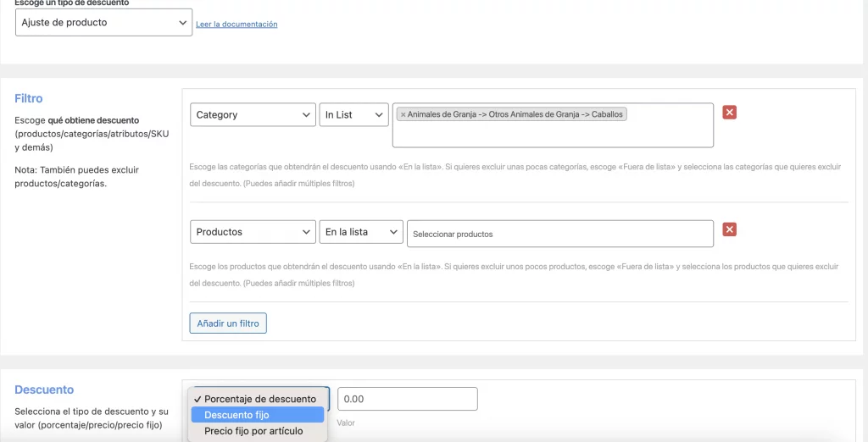Click the 'Añadir un filtro' button
Screen dimensions: 868x442
pyautogui.click(x=228, y=323)
